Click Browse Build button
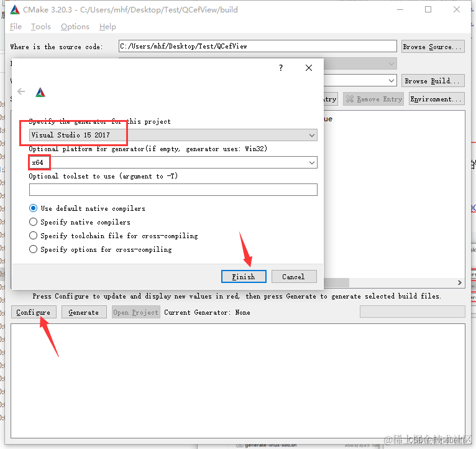 click(433, 81)
